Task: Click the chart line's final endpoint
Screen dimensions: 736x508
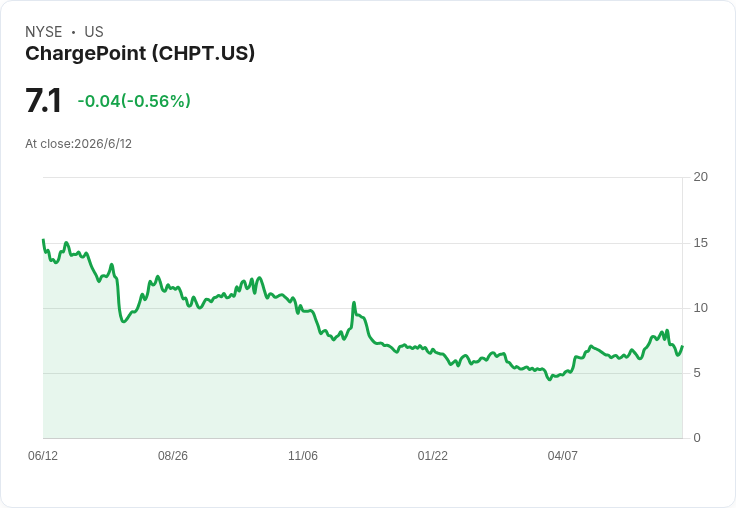Action: click(x=682, y=346)
